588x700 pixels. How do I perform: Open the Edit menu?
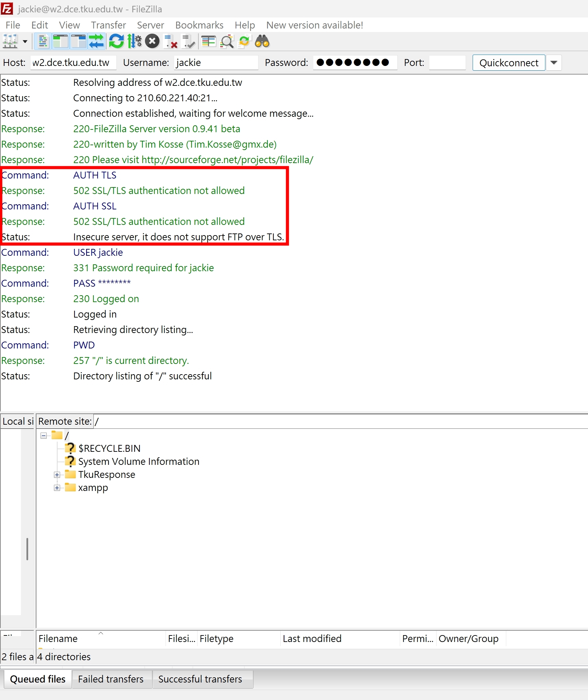[x=39, y=25]
